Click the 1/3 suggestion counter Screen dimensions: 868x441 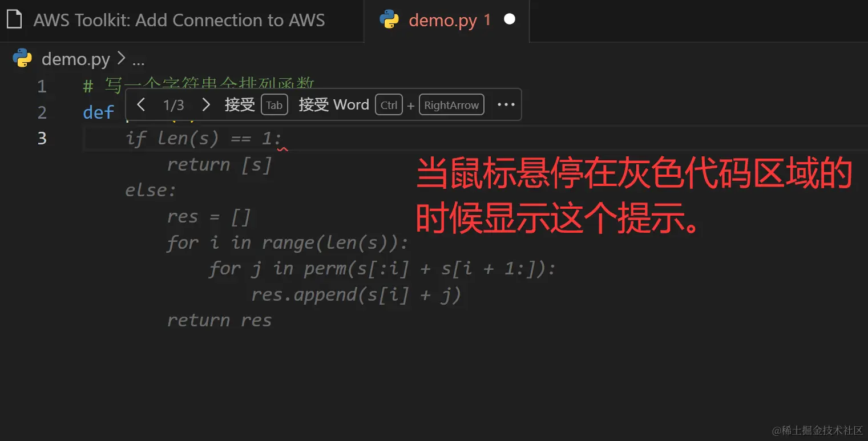[x=173, y=105]
